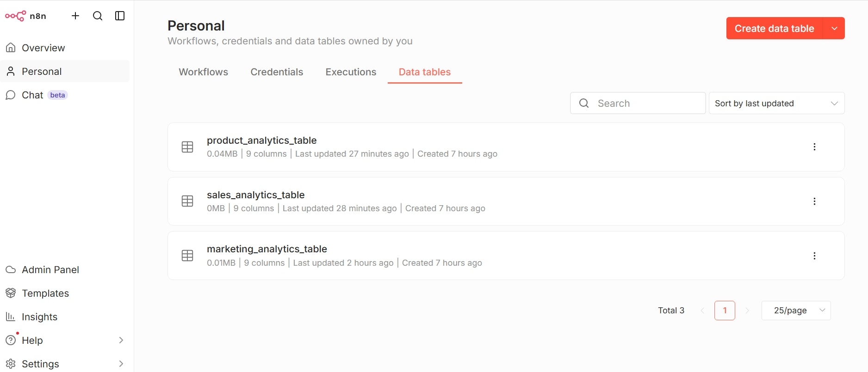This screenshot has height=372, width=868.
Task: Collapse the sidebar with the panel icon
Action: 120,16
